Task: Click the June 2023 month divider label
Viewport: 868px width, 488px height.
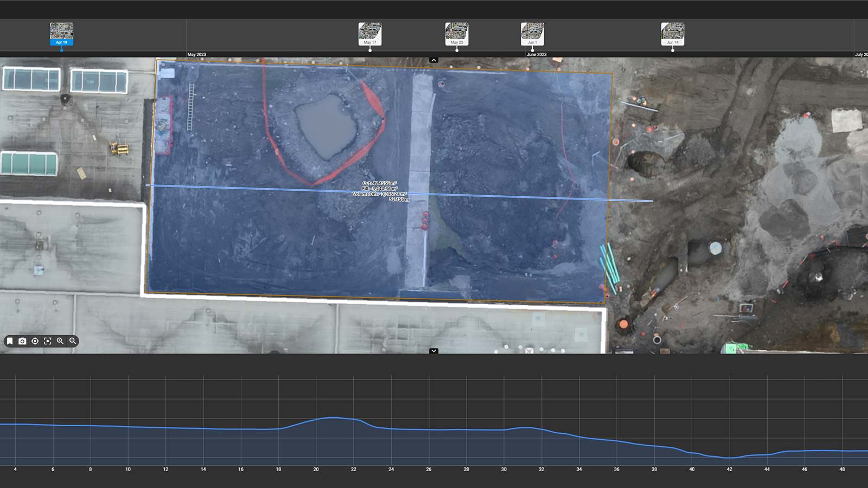Action: pos(536,54)
